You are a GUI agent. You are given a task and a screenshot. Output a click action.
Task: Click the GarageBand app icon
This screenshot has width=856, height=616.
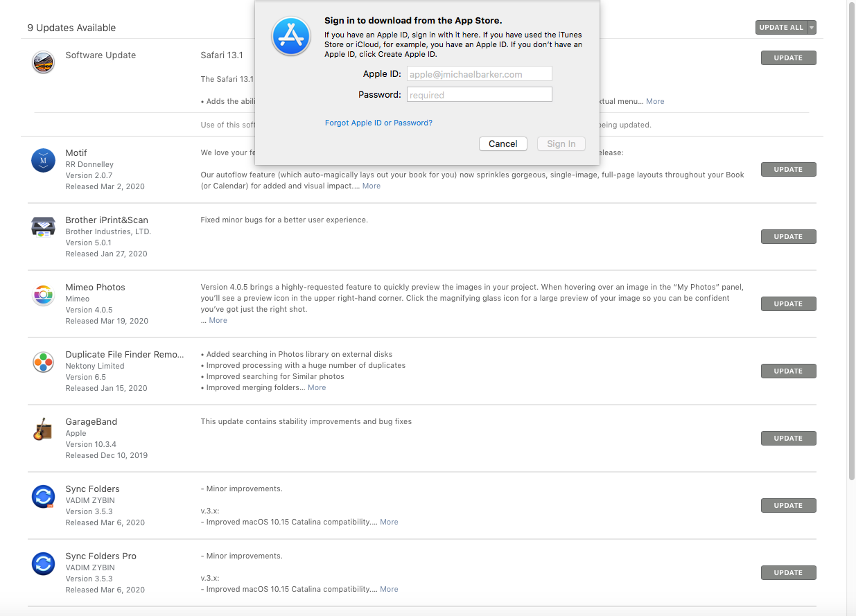(x=43, y=429)
